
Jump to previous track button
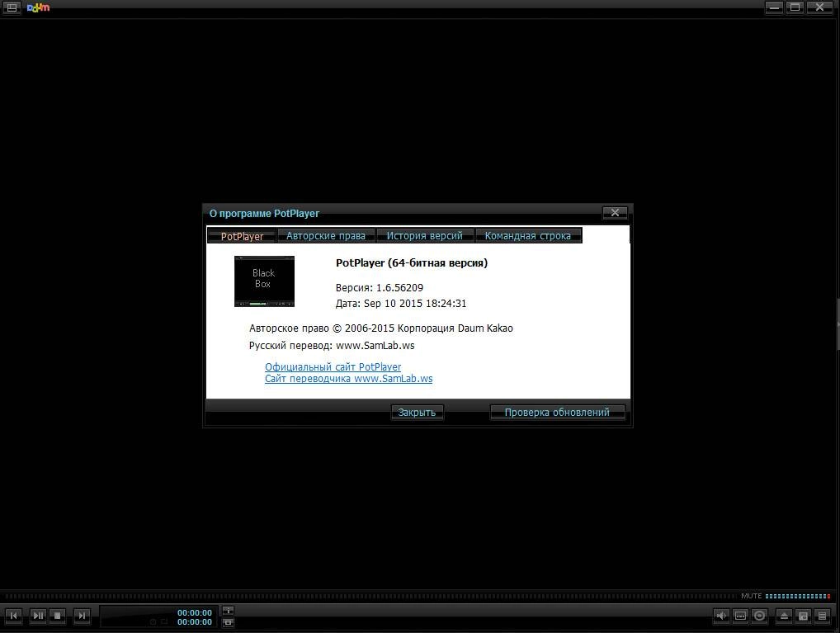(x=13, y=616)
